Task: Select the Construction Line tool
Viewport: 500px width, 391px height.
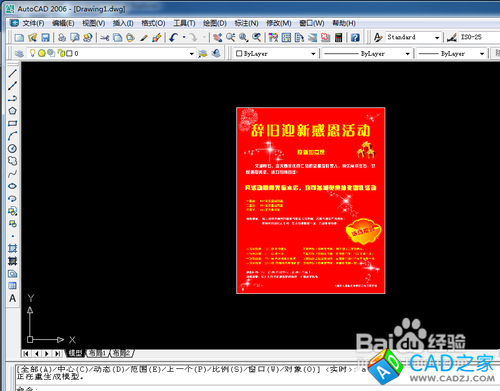Action: (x=12, y=86)
